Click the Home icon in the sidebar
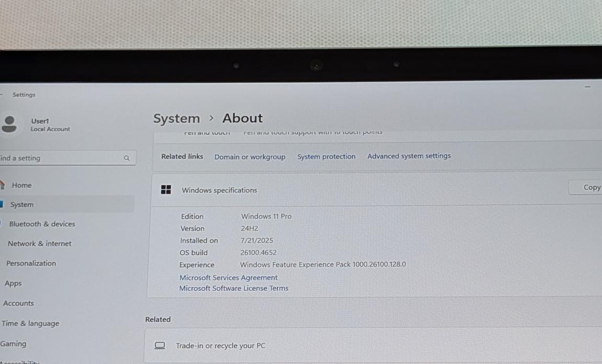Viewport: 602px width, 364px height. tap(3, 185)
